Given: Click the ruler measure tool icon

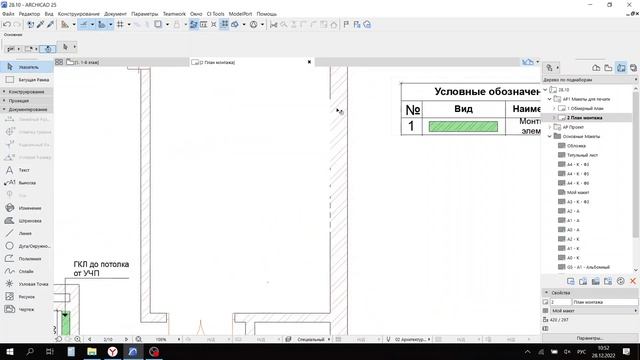Looking at the screenshot, I should click(65, 24).
